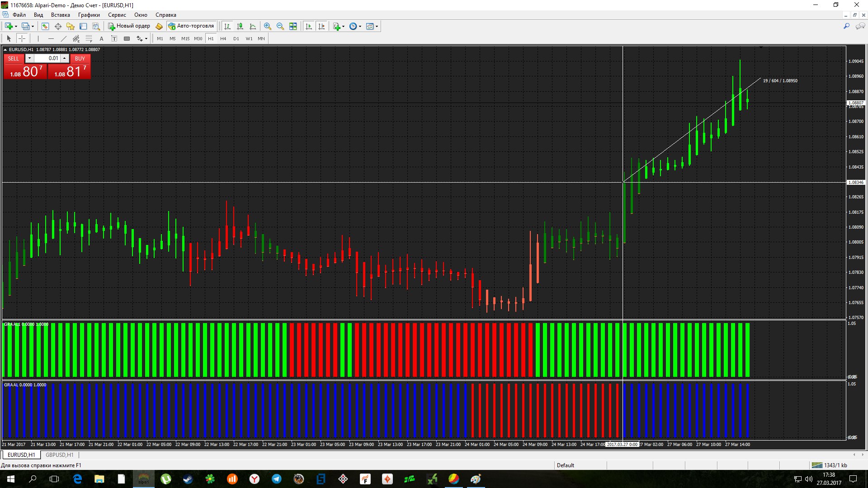Switch to W1 timeframe
The image size is (868, 488).
pyautogui.click(x=249, y=39)
